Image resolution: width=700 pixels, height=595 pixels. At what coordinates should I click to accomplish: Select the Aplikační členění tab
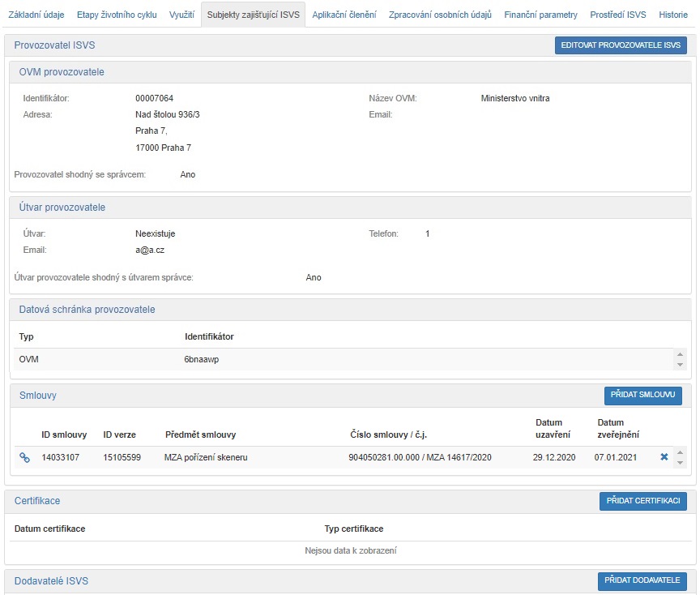pos(344,15)
